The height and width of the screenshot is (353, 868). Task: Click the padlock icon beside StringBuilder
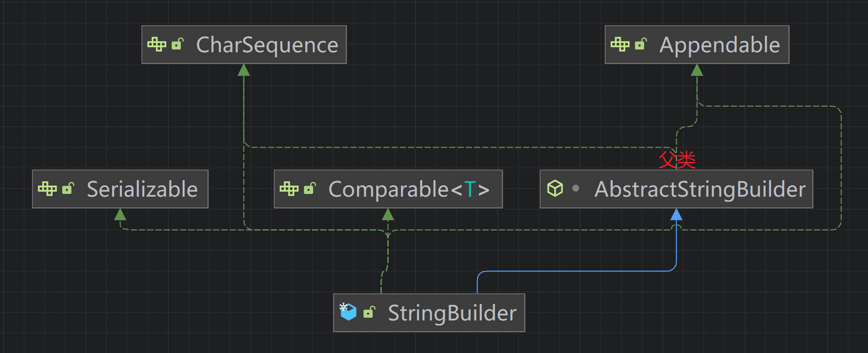point(369,312)
